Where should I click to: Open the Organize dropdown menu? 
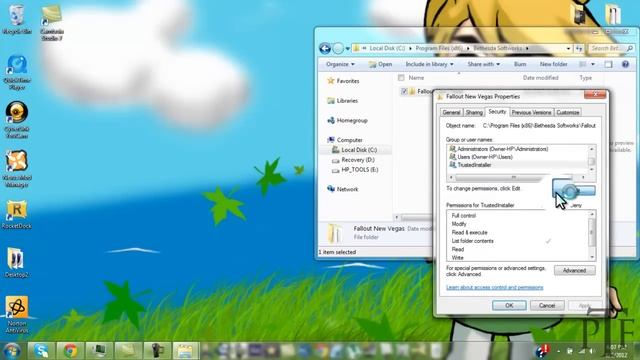tap(340, 64)
